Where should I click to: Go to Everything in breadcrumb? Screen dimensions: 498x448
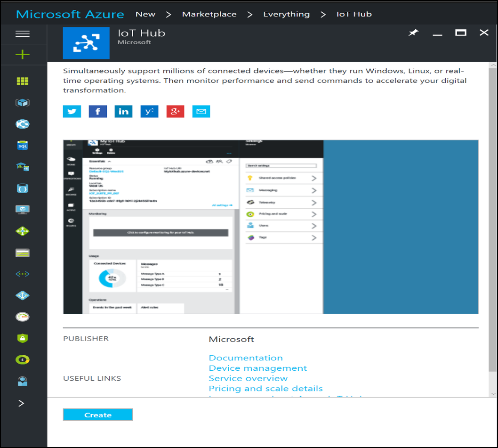287,14
